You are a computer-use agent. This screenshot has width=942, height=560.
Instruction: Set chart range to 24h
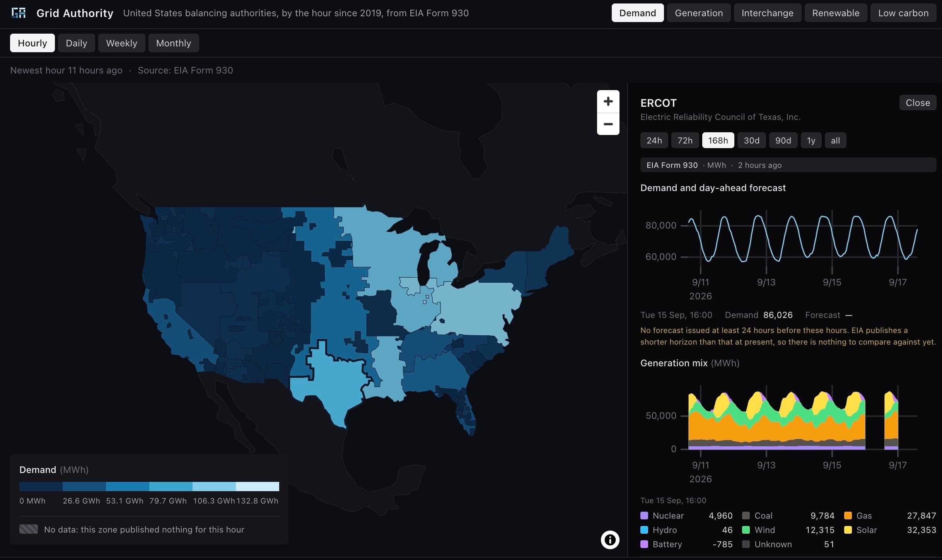[x=654, y=140]
